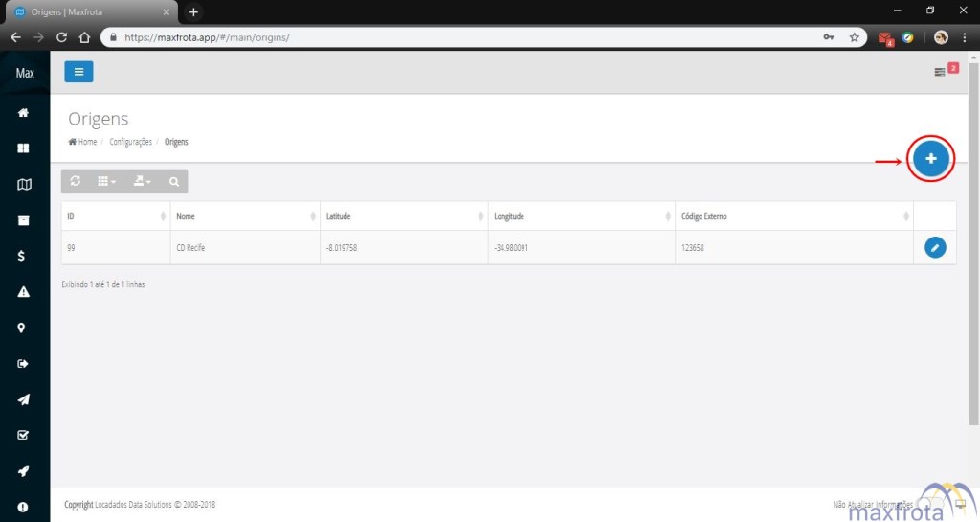
Task: Open the paper plane icon in the sidebar
Action: 24,399
